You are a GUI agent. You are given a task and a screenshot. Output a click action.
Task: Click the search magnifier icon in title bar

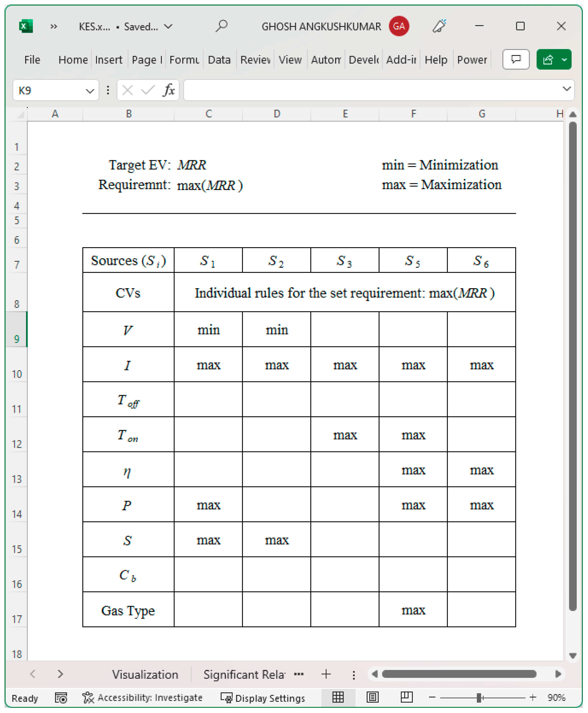(x=222, y=26)
